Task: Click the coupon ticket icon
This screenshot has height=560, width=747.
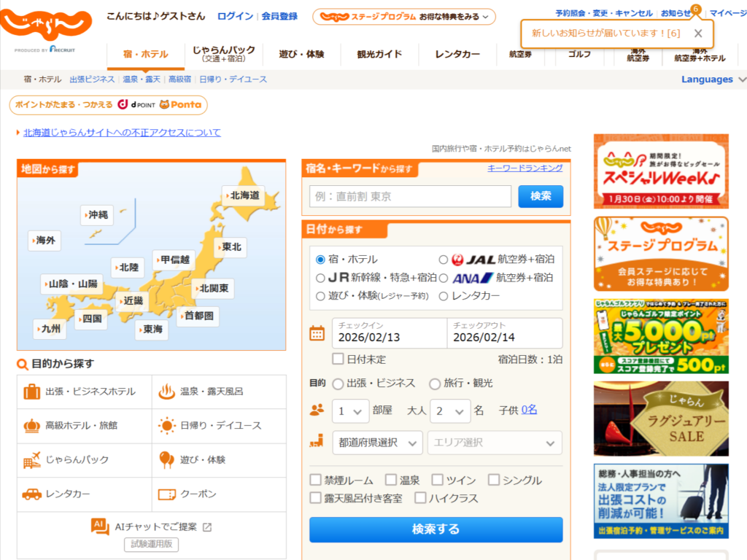Action: click(x=167, y=494)
